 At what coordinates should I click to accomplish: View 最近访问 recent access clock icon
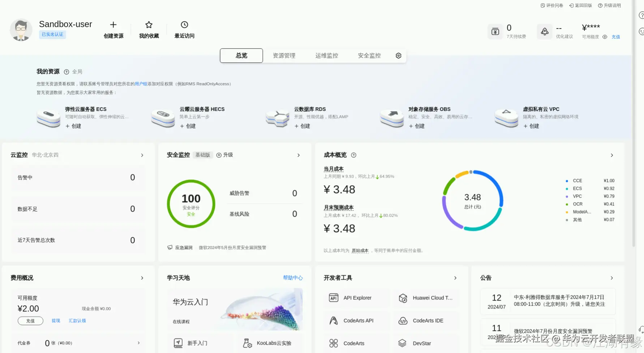tap(184, 25)
